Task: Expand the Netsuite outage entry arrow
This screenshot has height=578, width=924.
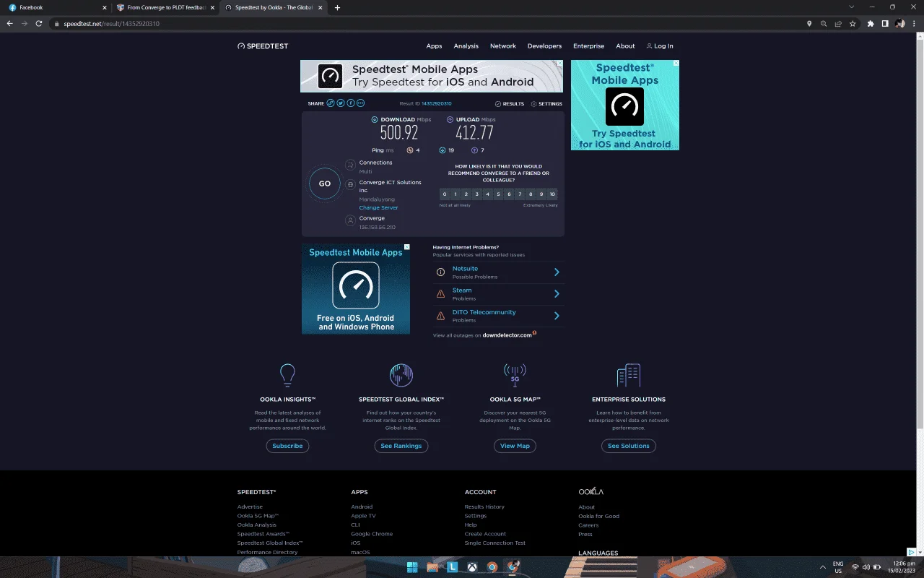Action: pyautogui.click(x=557, y=272)
